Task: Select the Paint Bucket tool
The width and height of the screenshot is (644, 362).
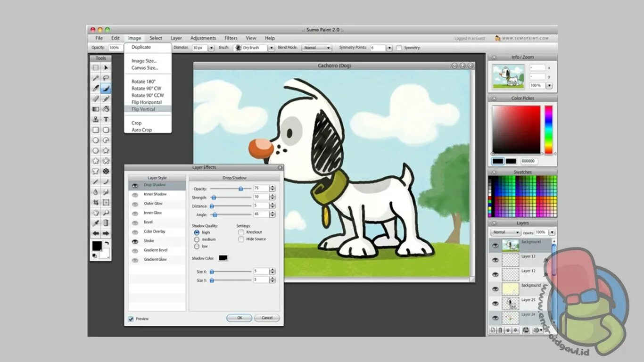Action: (106, 109)
